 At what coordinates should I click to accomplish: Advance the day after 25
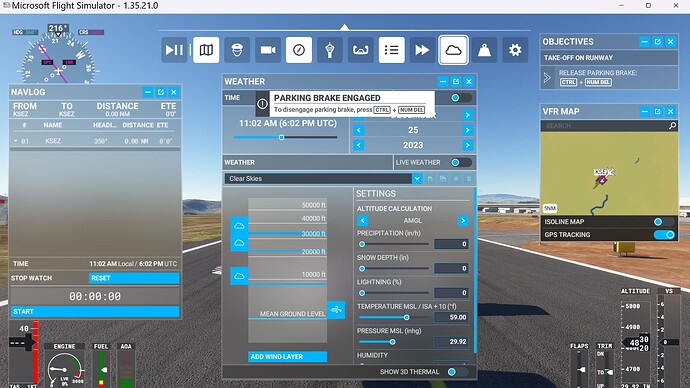coord(467,130)
